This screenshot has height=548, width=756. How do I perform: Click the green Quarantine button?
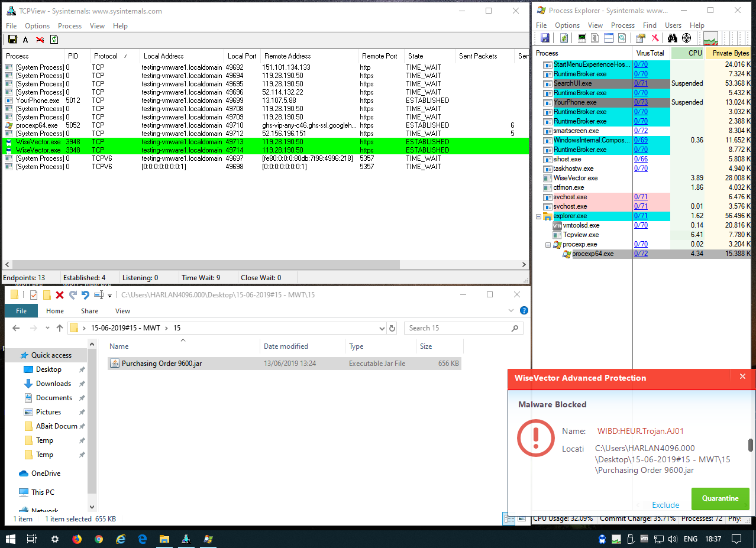pos(720,498)
